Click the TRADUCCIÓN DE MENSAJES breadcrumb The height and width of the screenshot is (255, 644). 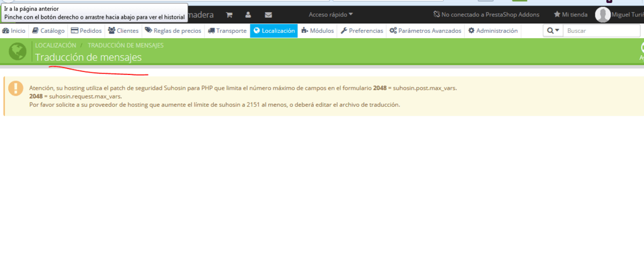pos(126,45)
